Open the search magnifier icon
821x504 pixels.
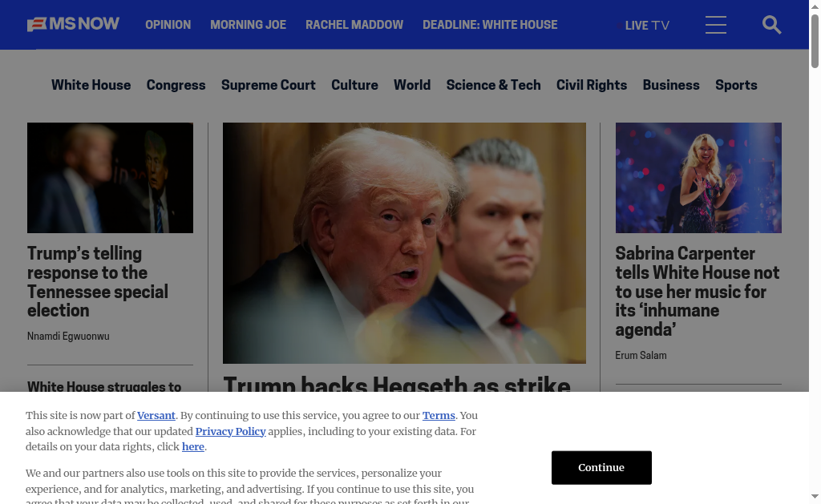tap(771, 25)
